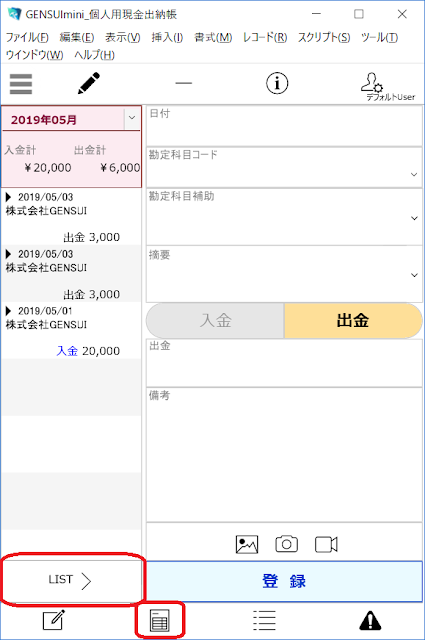
Task: Click the warning triangle icon
Action: point(370,620)
